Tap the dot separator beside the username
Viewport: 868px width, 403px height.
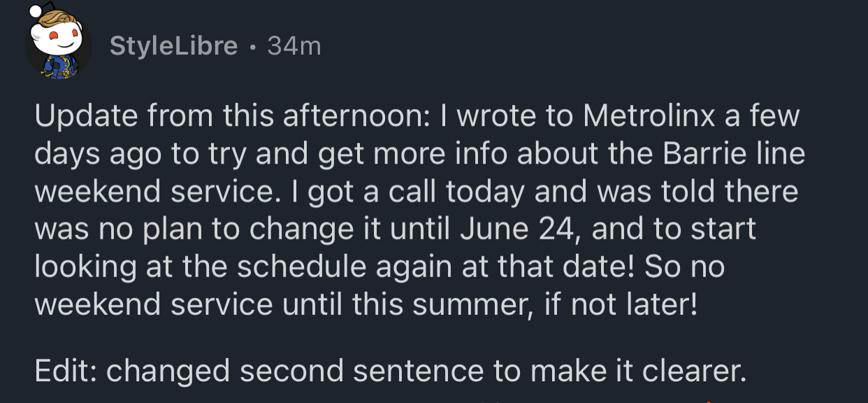click(x=252, y=47)
